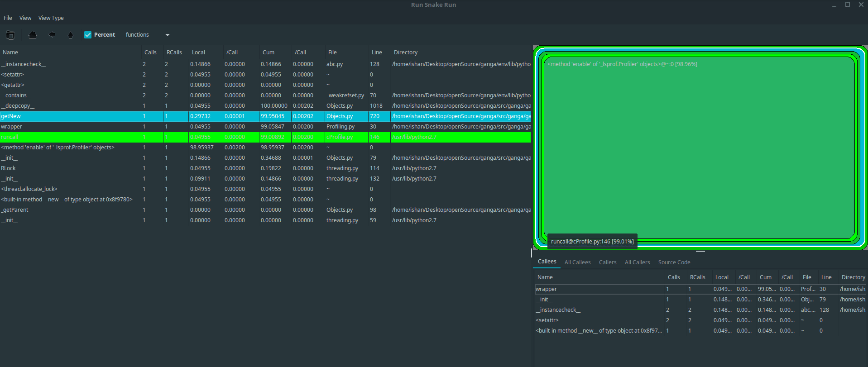This screenshot has width=868, height=367.
Task: Sort main table by File column header
Action: coord(347,52)
